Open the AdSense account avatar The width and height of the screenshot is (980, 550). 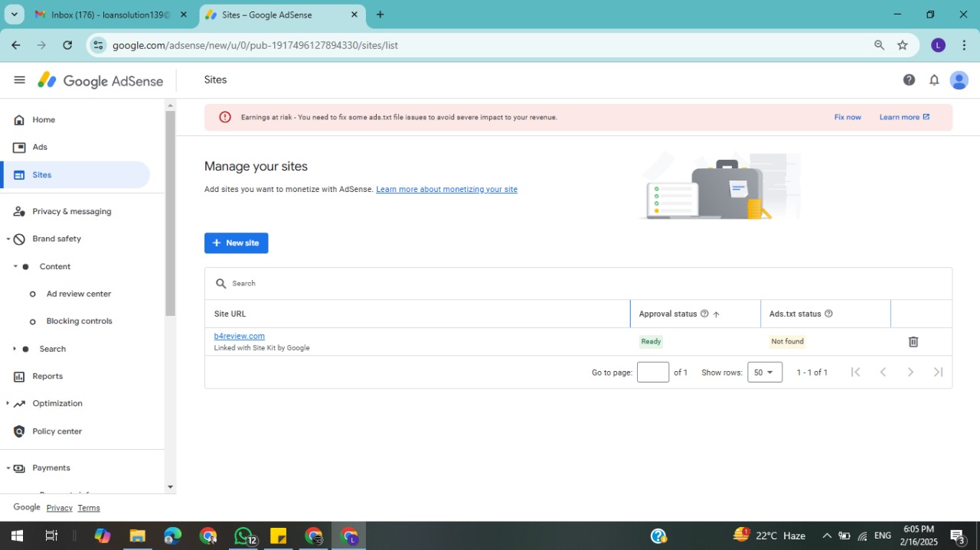point(959,80)
